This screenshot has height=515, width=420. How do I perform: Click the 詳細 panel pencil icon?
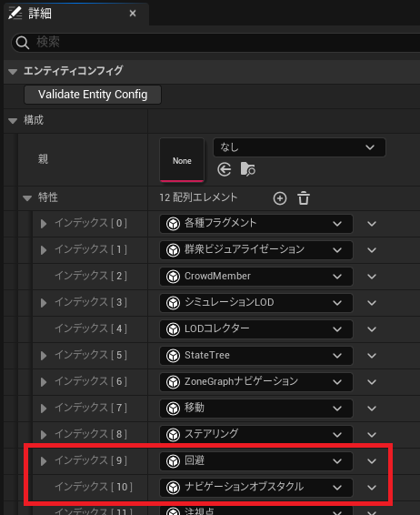click(x=15, y=13)
